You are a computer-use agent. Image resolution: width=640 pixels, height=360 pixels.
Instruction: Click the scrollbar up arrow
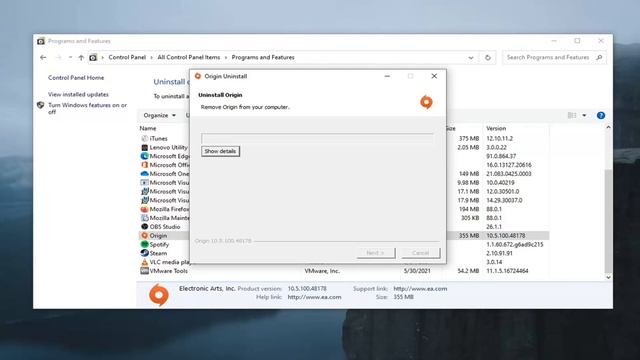608,127
